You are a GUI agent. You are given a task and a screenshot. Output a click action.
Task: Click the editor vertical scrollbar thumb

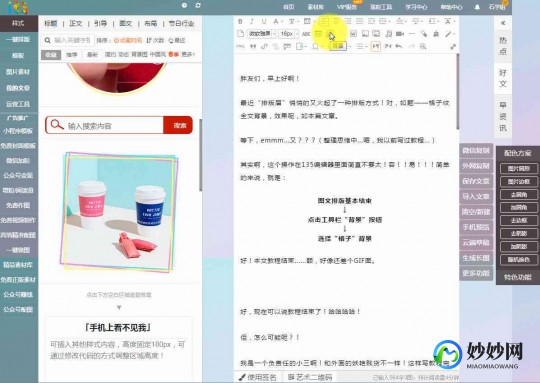pyautogui.click(x=458, y=91)
